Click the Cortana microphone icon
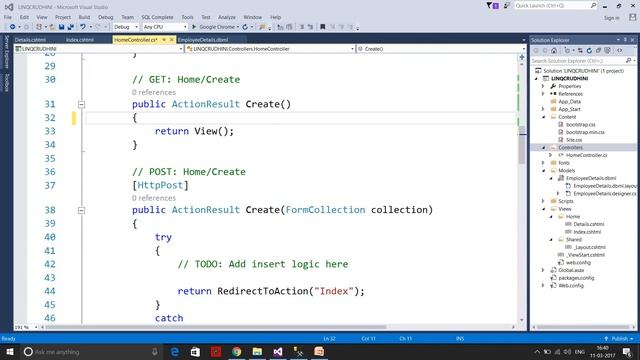The height and width of the screenshot is (360, 640). (x=155, y=351)
